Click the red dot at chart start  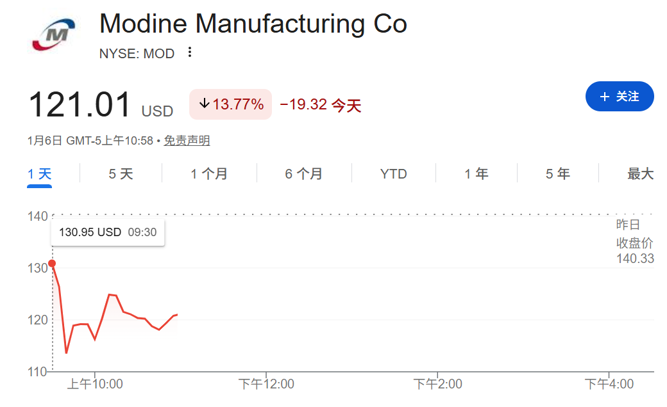click(x=52, y=264)
